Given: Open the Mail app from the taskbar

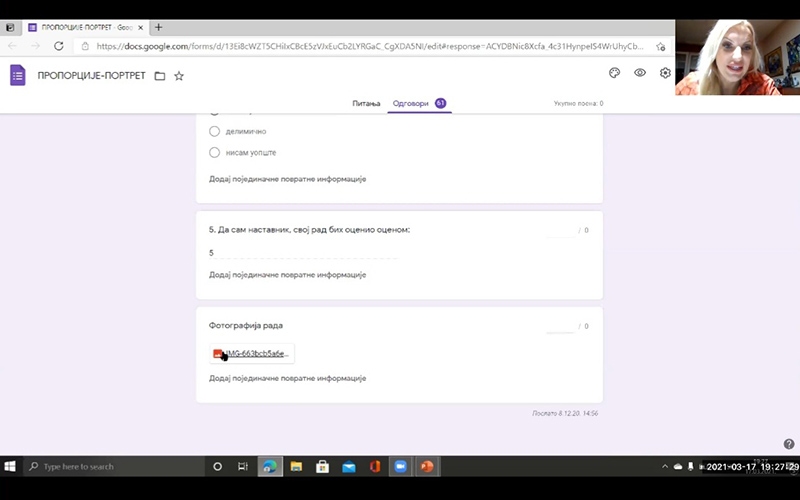Looking at the screenshot, I should (x=349, y=466).
